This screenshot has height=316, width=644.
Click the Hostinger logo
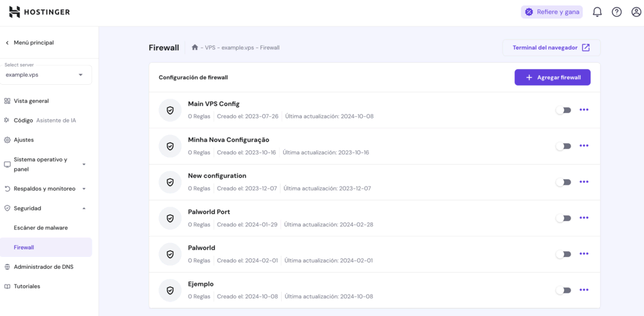39,12
